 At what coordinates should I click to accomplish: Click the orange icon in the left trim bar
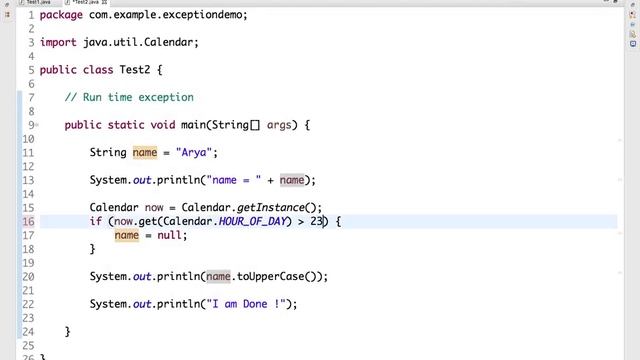[x=7, y=15]
